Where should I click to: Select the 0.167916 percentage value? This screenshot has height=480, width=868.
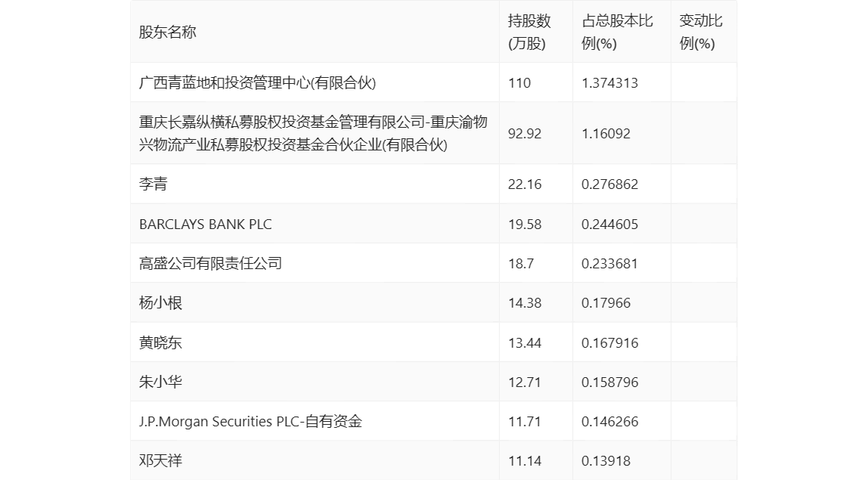click(609, 342)
